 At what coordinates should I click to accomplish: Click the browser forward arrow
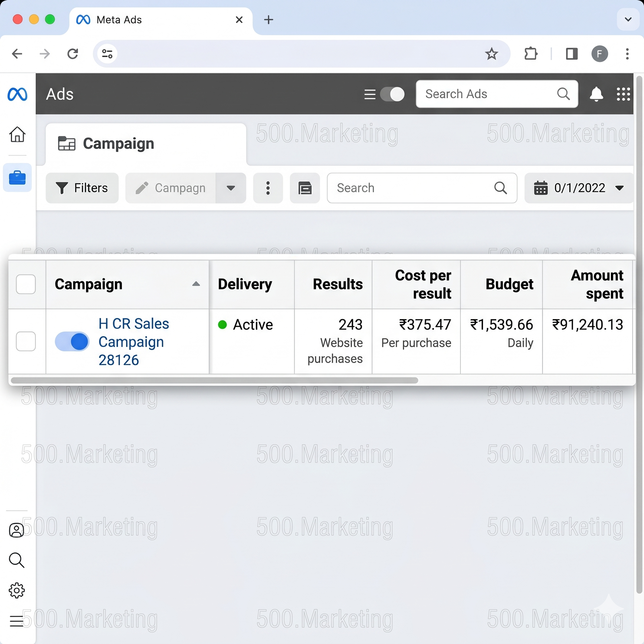(x=45, y=54)
